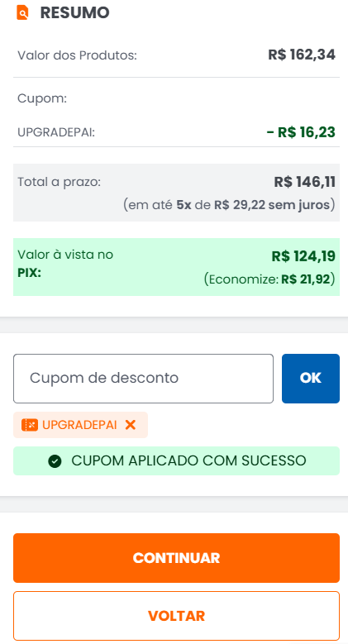Click the 5x de R$ 29,22 installment text
348x644 pixels.
[x=229, y=204]
